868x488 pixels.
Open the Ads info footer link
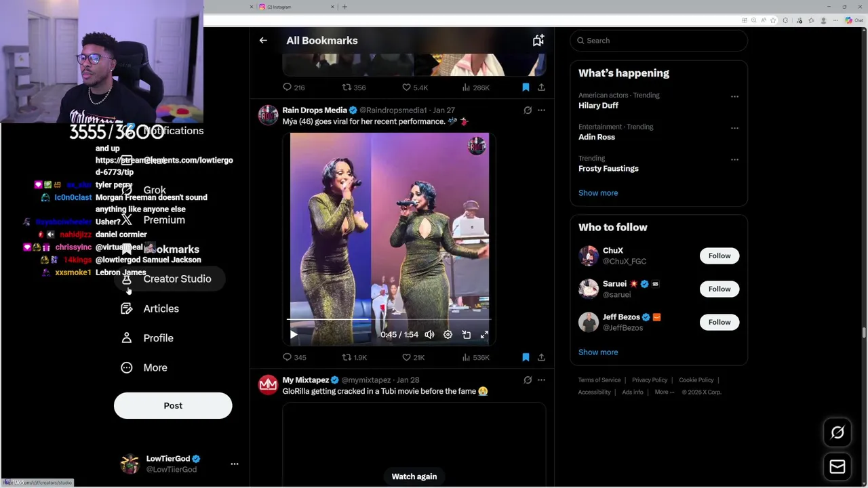tap(633, 392)
